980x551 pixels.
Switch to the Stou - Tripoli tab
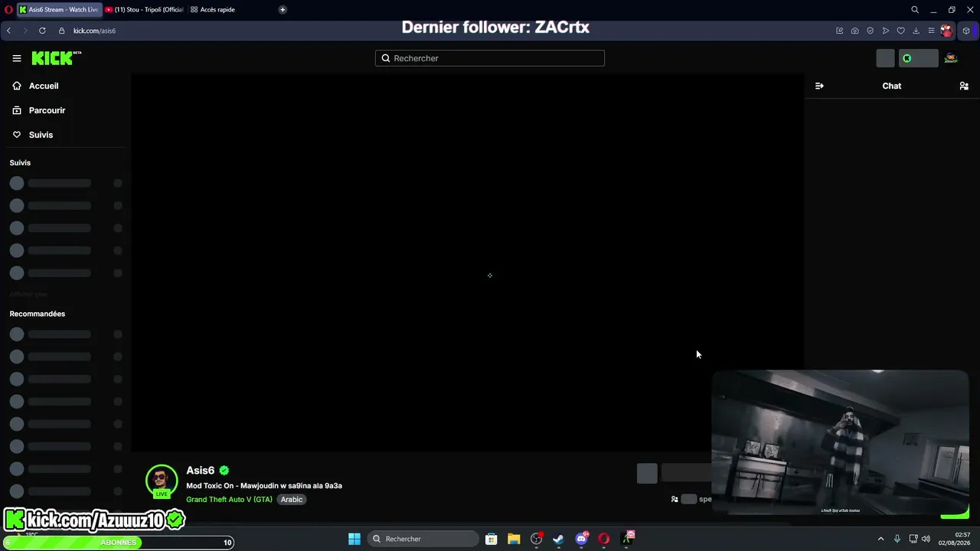coord(144,10)
